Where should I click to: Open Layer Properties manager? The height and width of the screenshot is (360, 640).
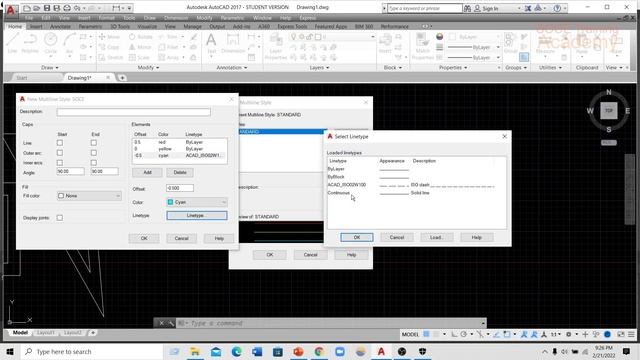click(x=276, y=47)
